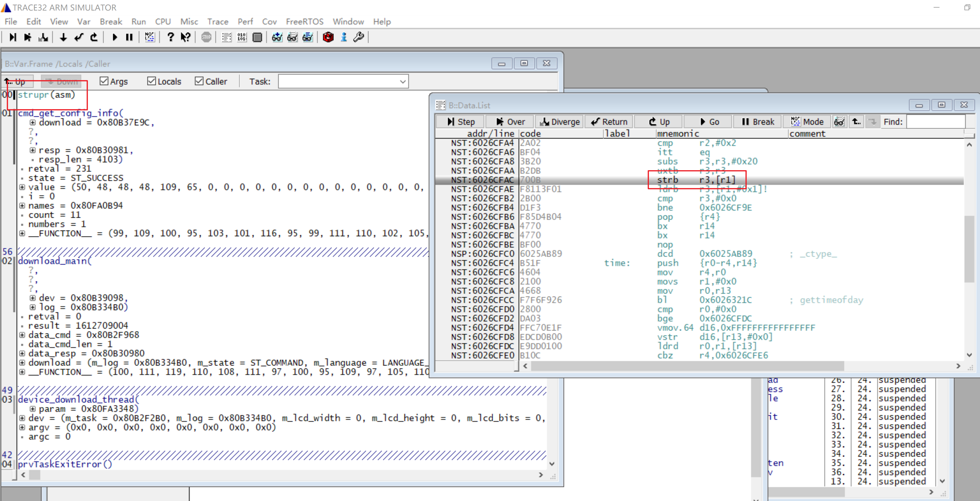Click the Var.Frame horizontal scrollbar thumb
The height and width of the screenshot is (501, 980).
(x=35, y=475)
